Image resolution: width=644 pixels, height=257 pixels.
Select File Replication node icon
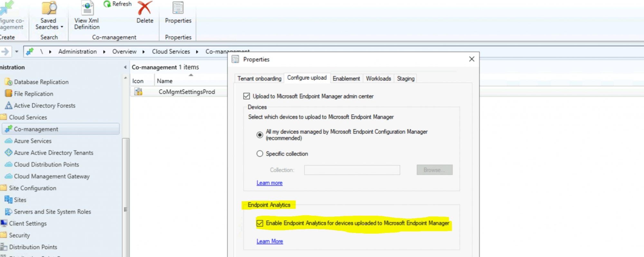coord(9,94)
